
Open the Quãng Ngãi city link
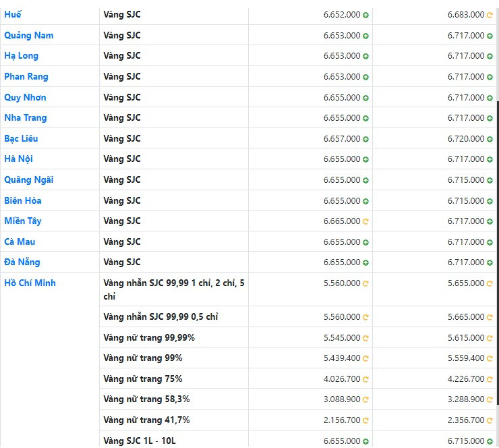pyautogui.click(x=28, y=180)
